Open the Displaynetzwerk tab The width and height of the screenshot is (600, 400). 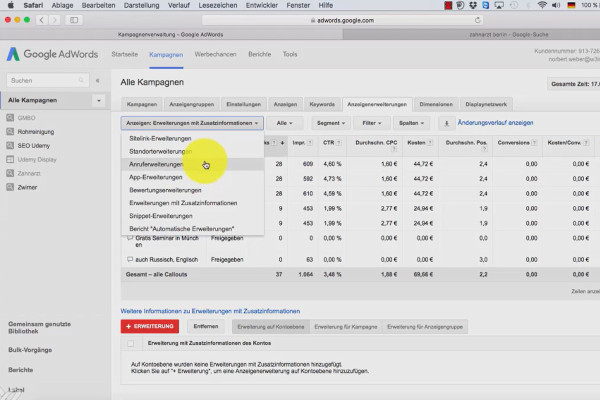486,104
